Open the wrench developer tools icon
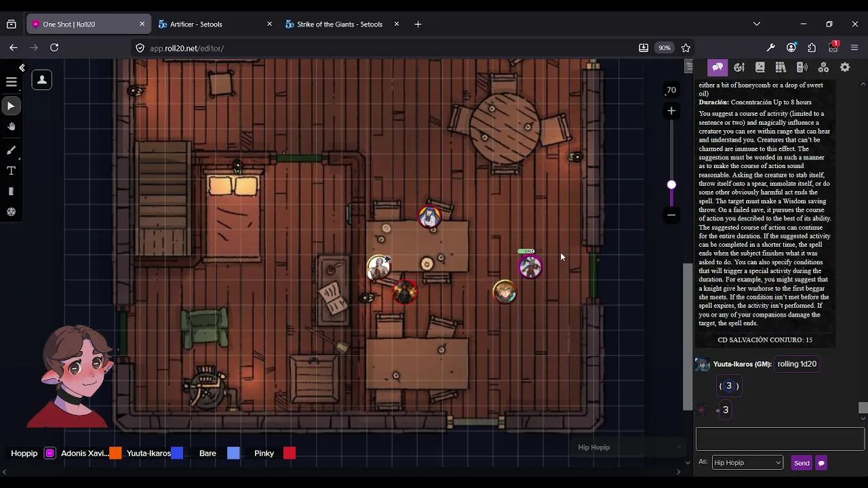The height and width of the screenshot is (488, 868). click(771, 48)
